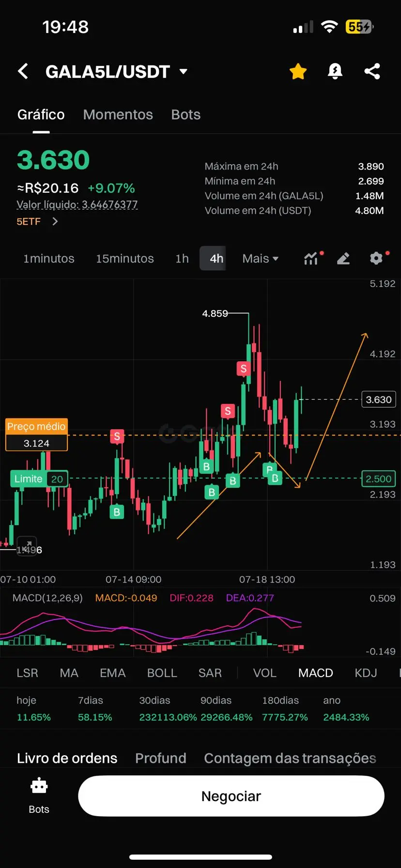401x868 pixels.
Task: Tap the battery indicator in status bar
Action: [359, 27]
